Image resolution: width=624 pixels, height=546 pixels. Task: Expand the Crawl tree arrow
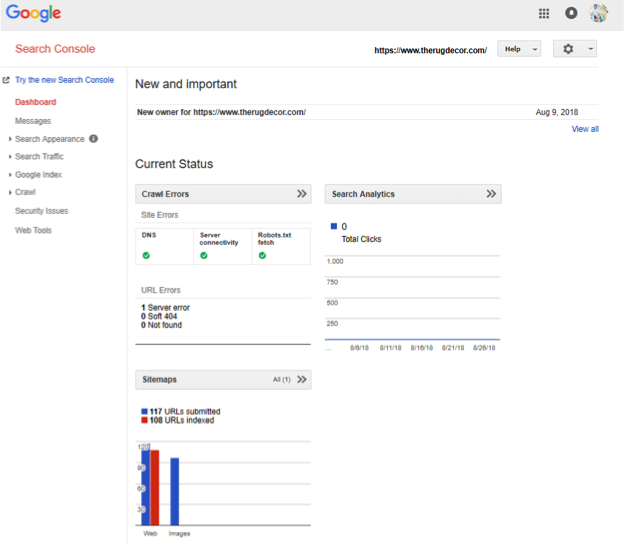click(10, 193)
